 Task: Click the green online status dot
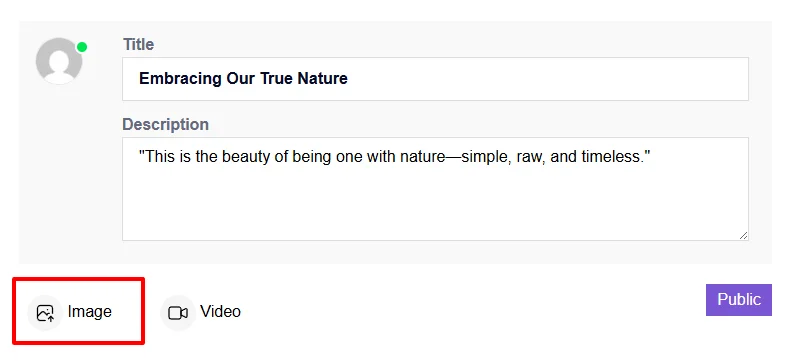coord(82,47)
